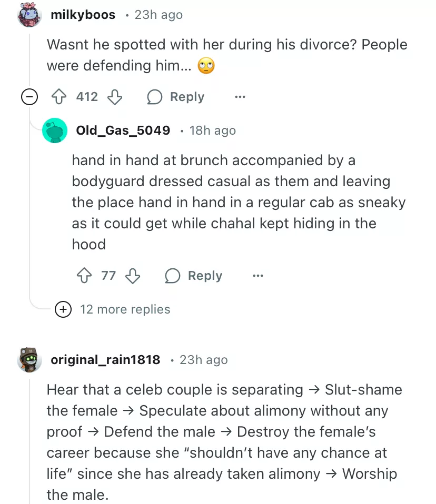The width and height of the screenshot is (436, 504).
Task: Upvote milkyboos's comment
Action: tap(58, 97)
